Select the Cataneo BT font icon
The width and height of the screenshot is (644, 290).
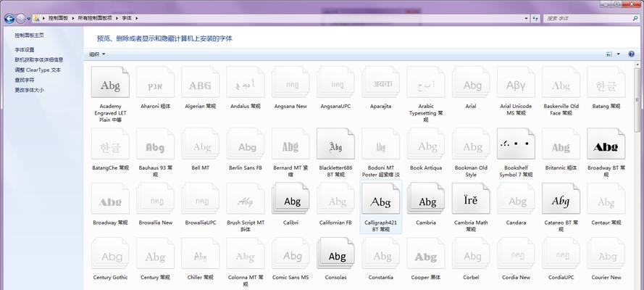pyautogui.click(x=561, y=199)
